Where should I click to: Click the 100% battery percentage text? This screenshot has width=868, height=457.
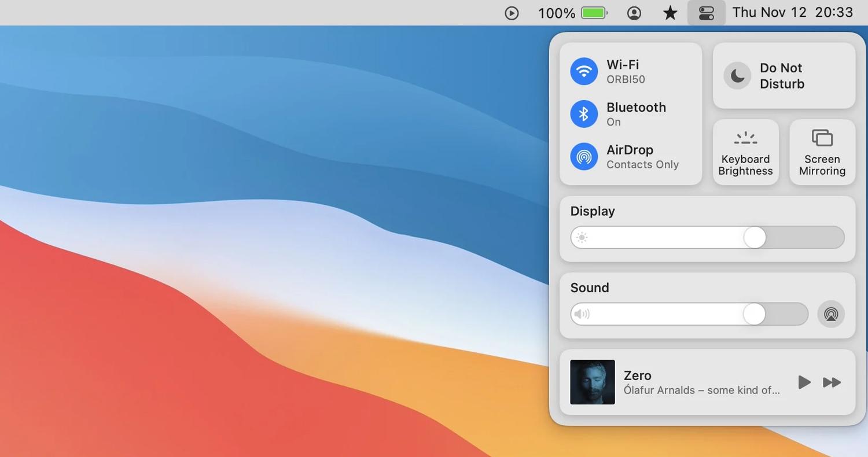tap(557, 13)
